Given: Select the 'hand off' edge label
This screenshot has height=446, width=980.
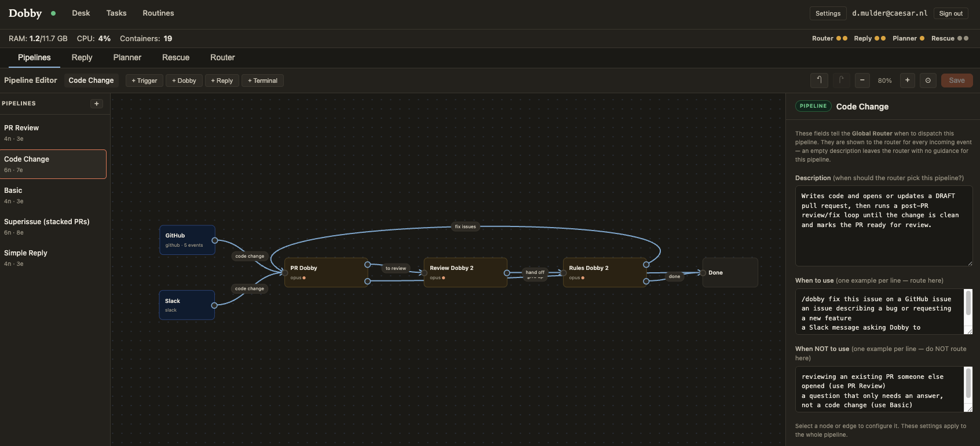Looking at the screenshot, I should coord(535,272).
